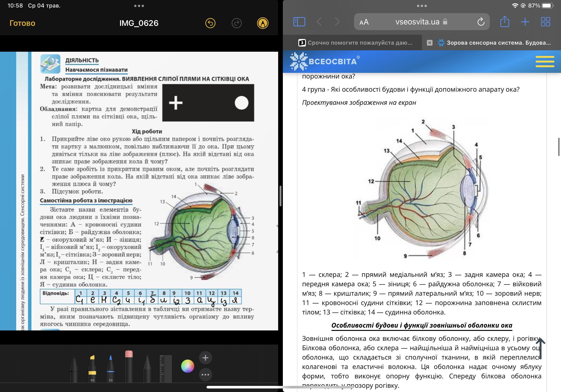Tap the undo arrow in markup toolbar
The height and width of the screenshot is (392, 561).
click(210, 23)
